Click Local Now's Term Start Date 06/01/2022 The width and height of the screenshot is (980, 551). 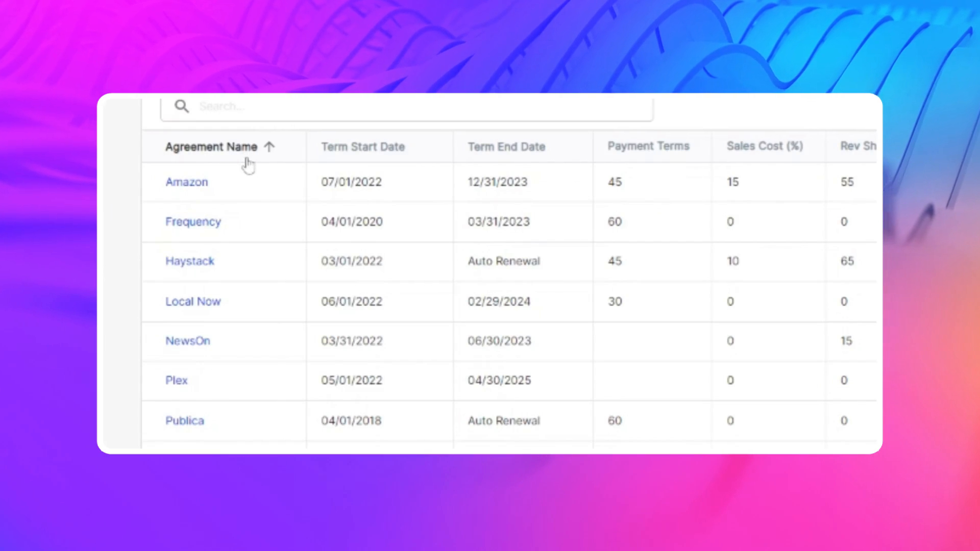[352, 301]
